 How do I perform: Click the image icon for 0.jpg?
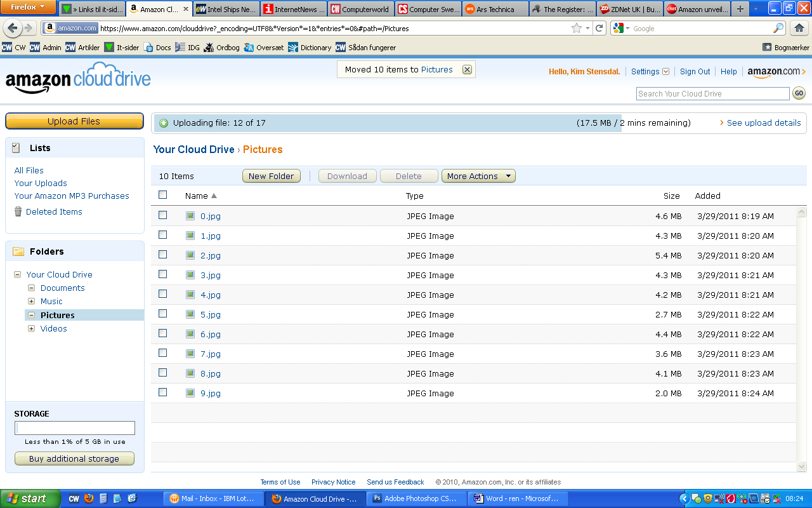click(190, 216)
